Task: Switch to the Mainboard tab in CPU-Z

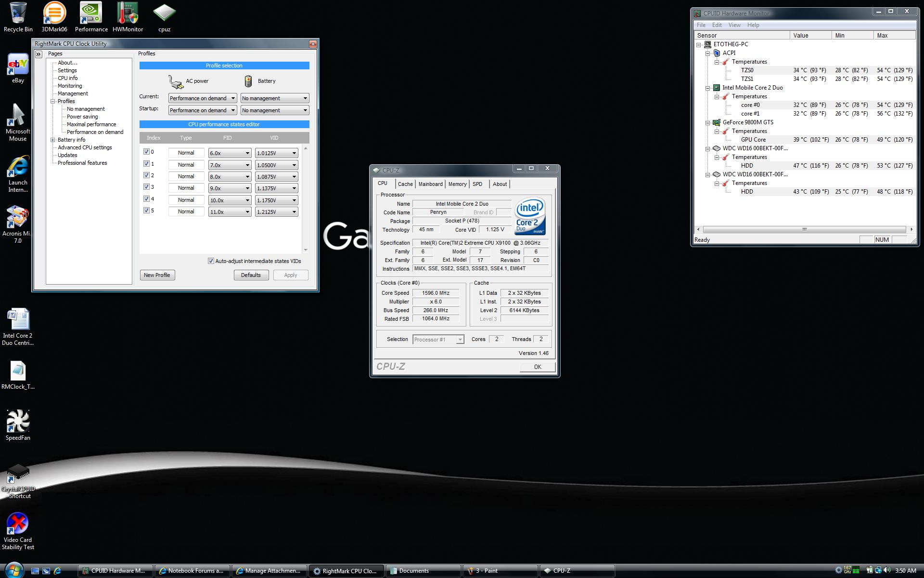Action: (430, 184)
